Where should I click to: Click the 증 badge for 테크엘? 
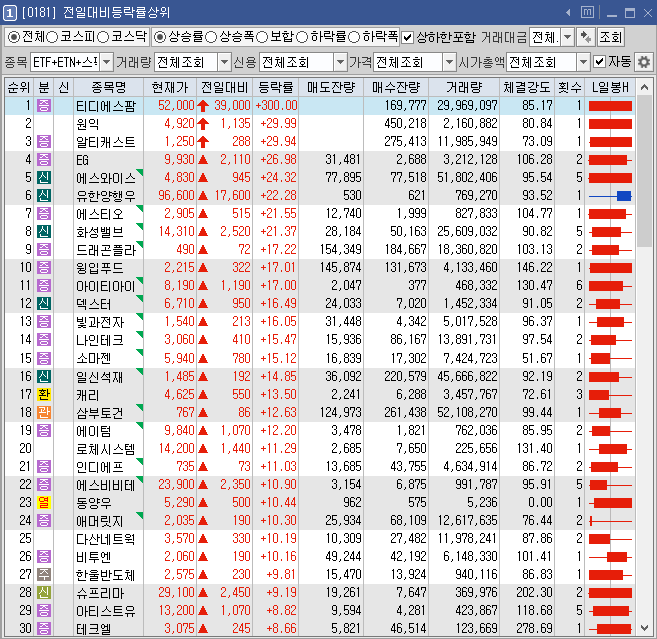click(44, 628)
